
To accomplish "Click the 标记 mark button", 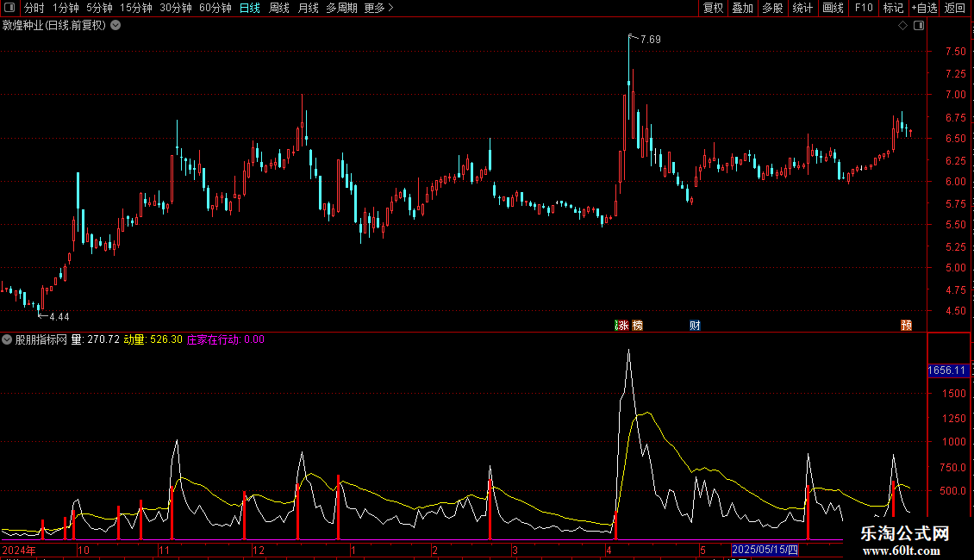I will coord(893,8).
